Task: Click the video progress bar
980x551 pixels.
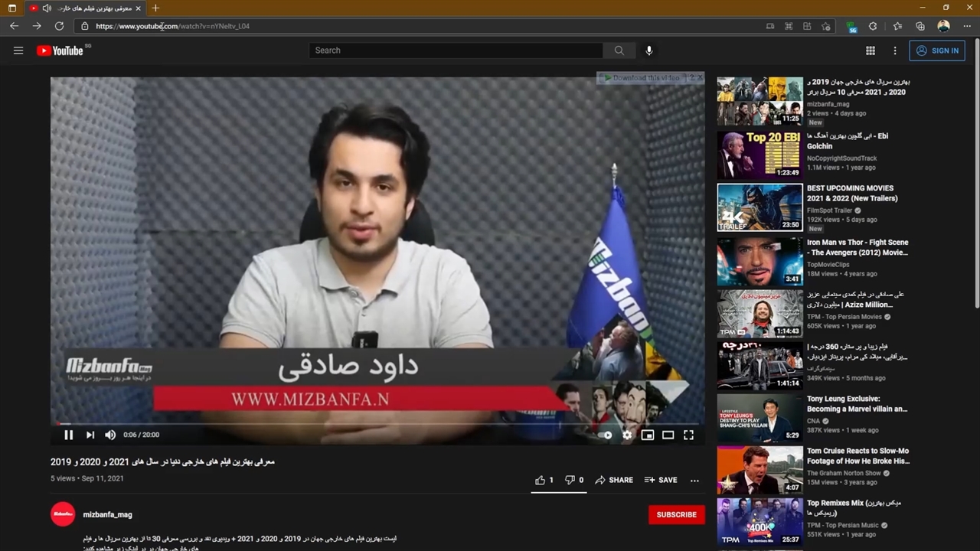Action: 375,423
